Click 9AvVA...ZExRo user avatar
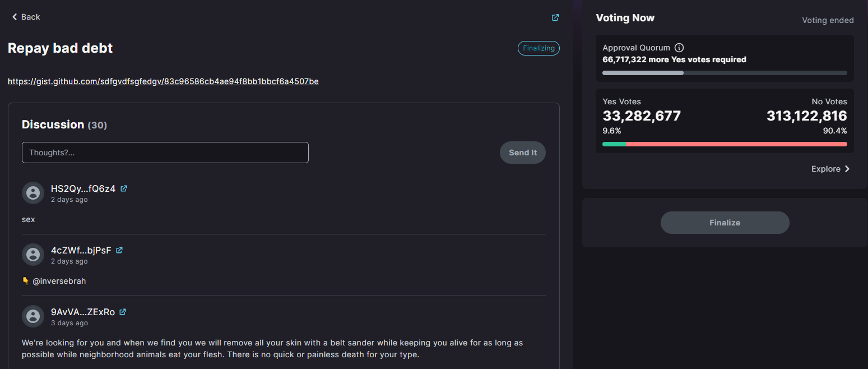868x369 pixels. pos(33,316)
